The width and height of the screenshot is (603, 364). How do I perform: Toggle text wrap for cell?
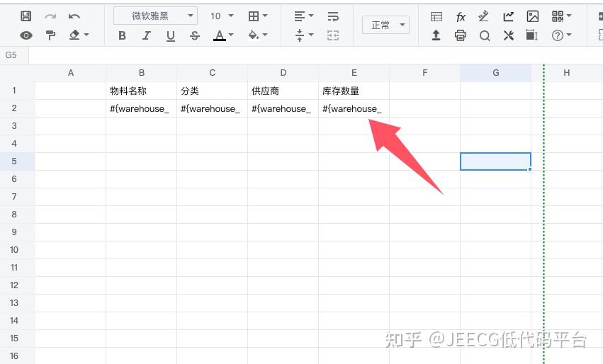[333, 16]
